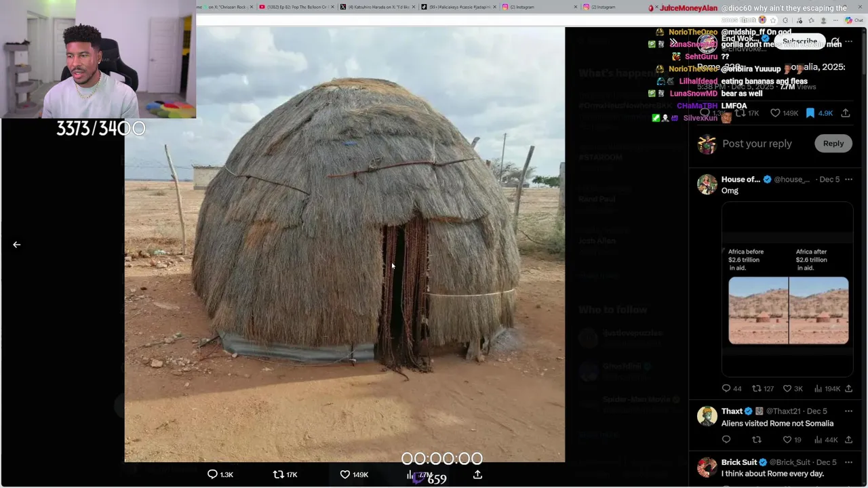This screenshot has width=868, height=488.
Task: Open House of... profile avatar
Action: [707, 184]
